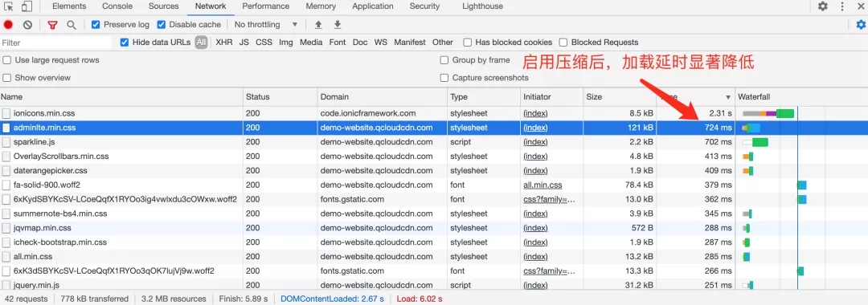Filter requests by Font

pyautogui.click(x=338, y=43)
